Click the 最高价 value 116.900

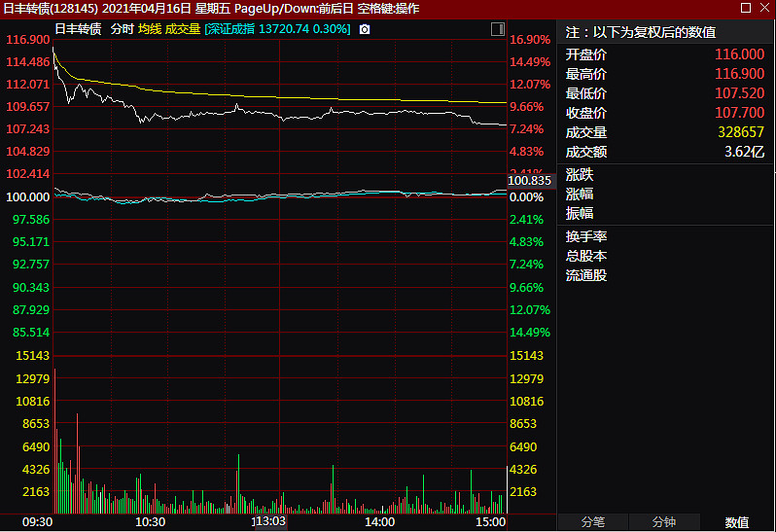click(x=739, y=74)
